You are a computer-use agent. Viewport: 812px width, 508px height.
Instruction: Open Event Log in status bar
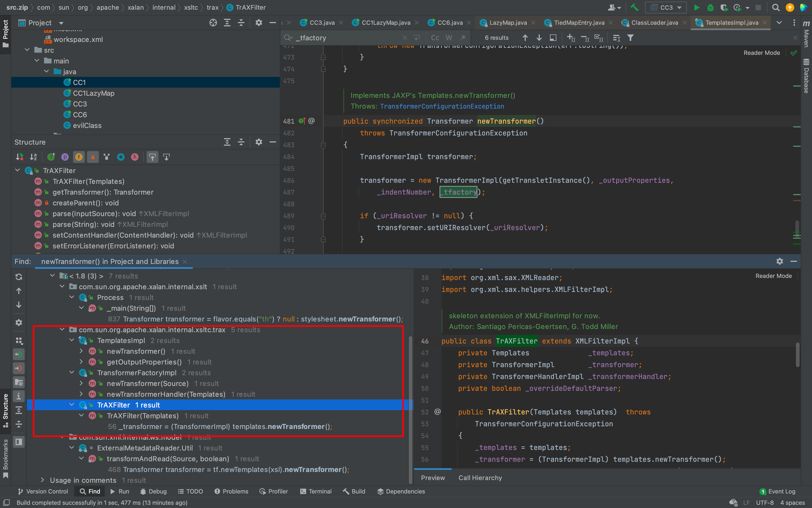click(x=777, y=491)
